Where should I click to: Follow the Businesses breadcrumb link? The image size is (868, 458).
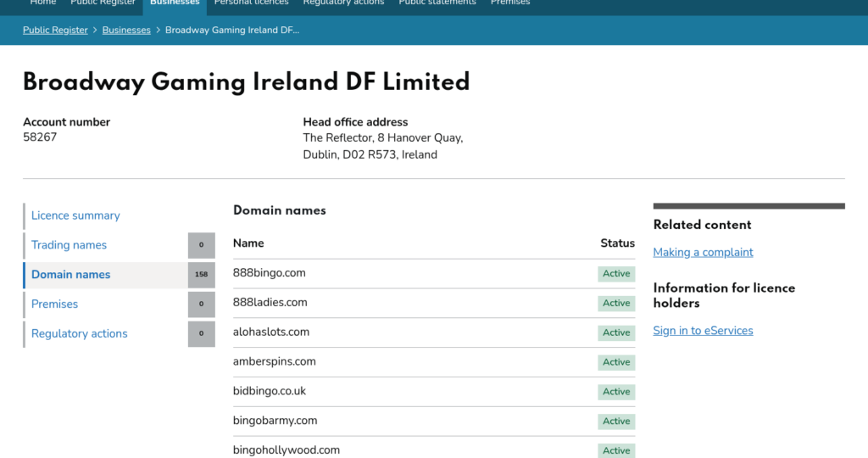126,30
